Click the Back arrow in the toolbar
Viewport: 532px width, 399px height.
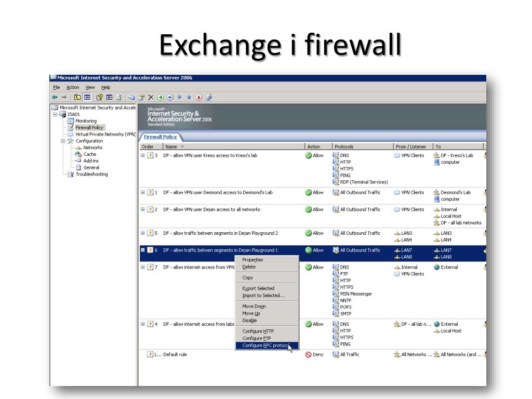pyautogui.click(x=55, y=97)
